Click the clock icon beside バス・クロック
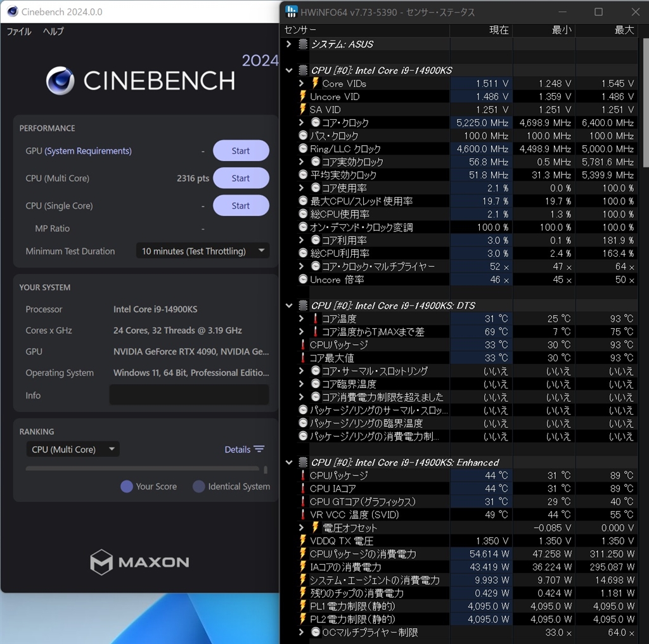Screen dimensions: 649x644 (303, 136)
